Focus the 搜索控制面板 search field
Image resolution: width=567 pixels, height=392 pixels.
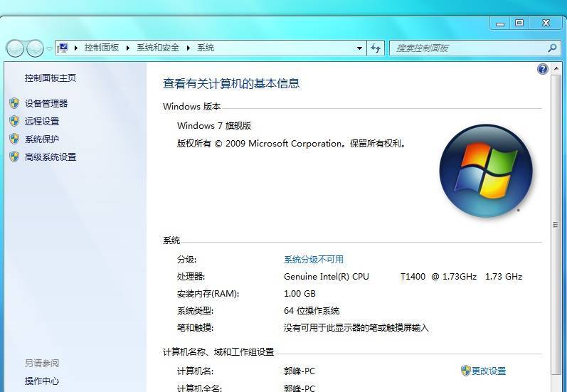click(475, 48)
